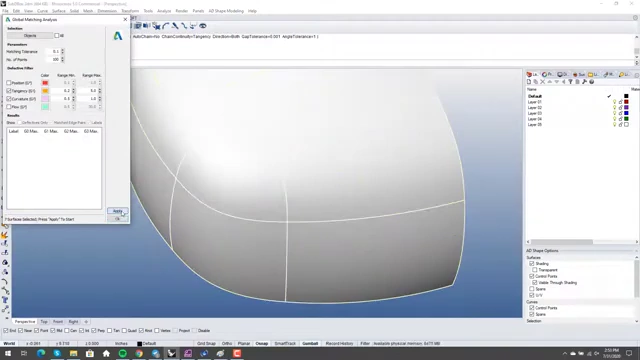Screen dimensions: 640x360
Task: Uncheck the Tangency (G1) filter checkbox
Action: point(9,91)
